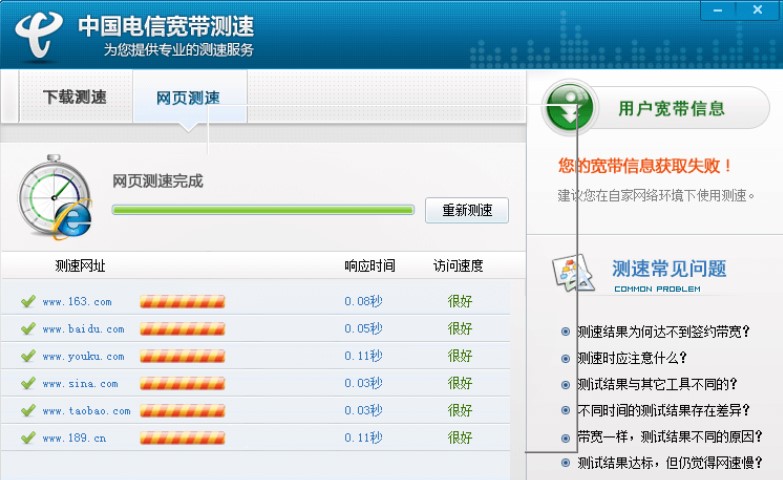Click the stopwatch with IE browser icon

(55, 197)
